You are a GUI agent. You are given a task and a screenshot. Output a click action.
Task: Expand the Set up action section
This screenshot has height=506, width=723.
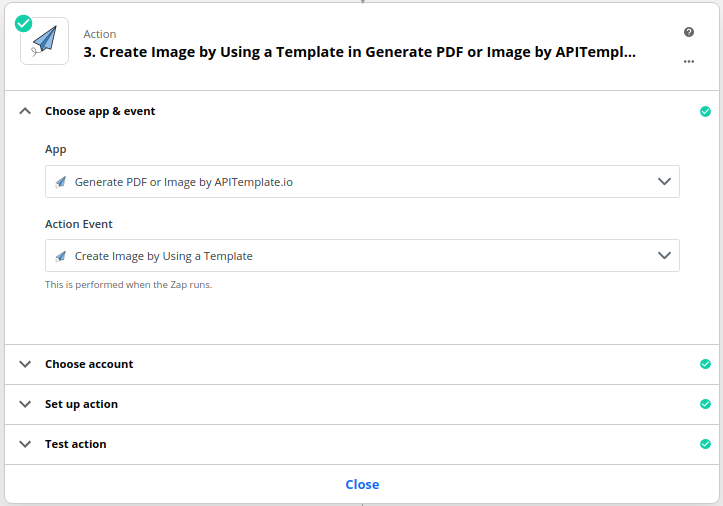(x=25, y=404)
